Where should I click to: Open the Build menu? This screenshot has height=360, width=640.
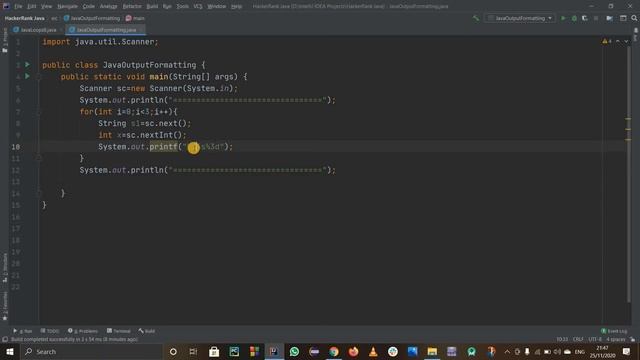pos(152,6)
